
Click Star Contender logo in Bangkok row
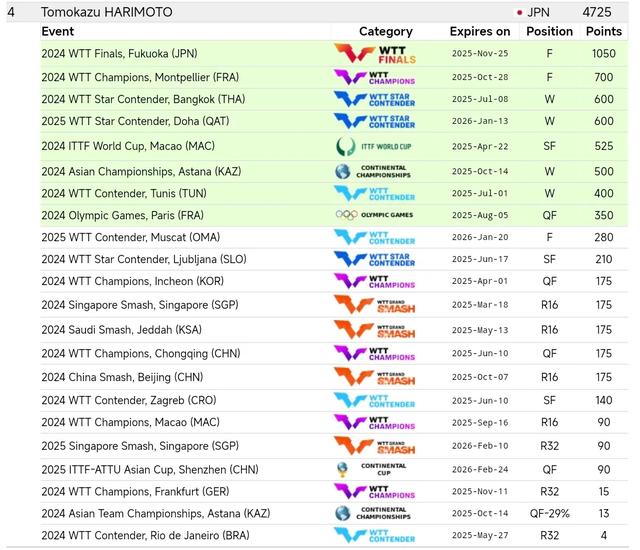[x=374, y=100]
